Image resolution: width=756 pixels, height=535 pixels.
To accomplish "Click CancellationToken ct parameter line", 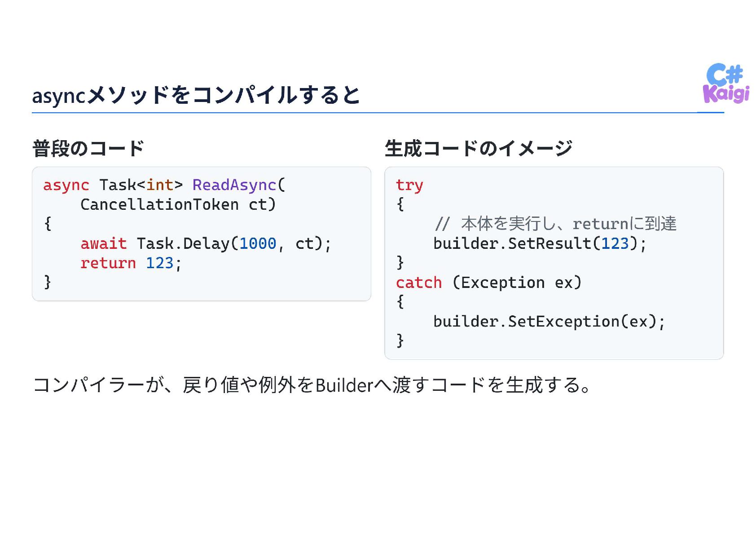I will point(178,204).
